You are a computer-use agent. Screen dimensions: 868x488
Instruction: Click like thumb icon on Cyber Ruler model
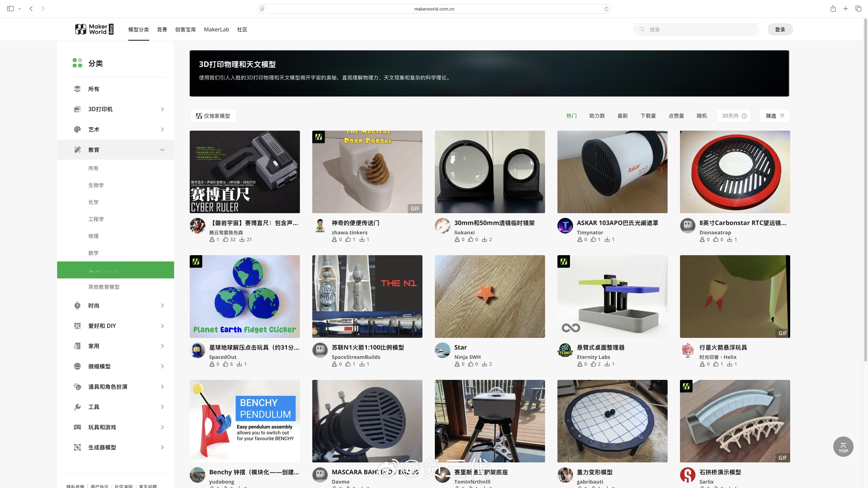tap(225, 239)
